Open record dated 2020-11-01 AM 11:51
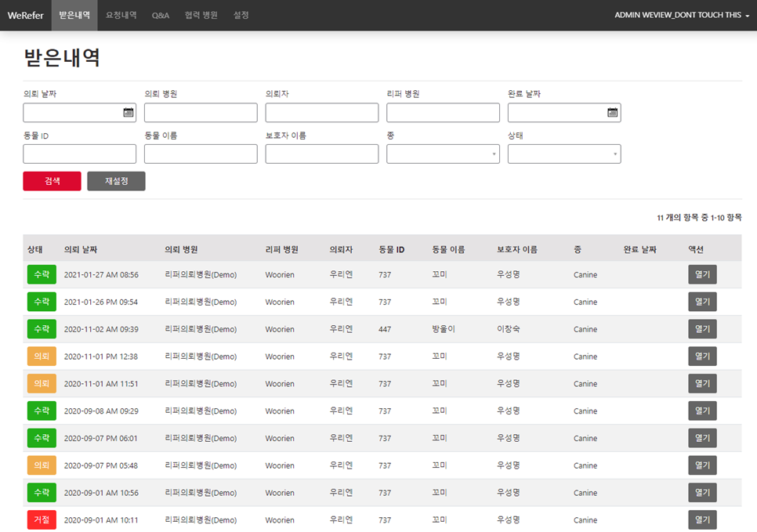757x532 pixels. tap(702, 384)
